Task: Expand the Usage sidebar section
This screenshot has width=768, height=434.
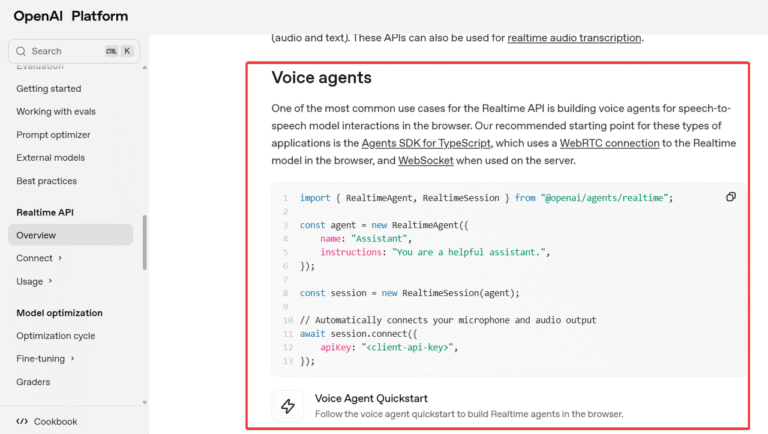Action: [51, 281]
